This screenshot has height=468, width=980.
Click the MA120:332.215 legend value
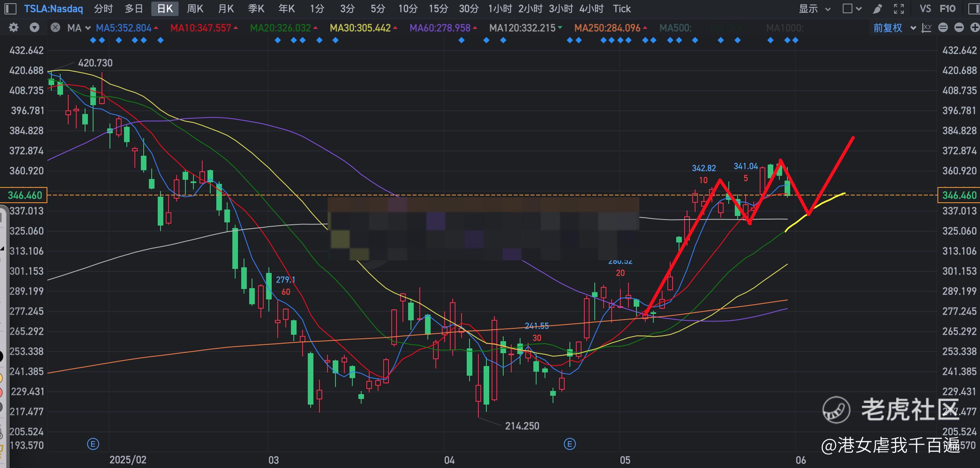pyautogui.click(x=522, y=28)
